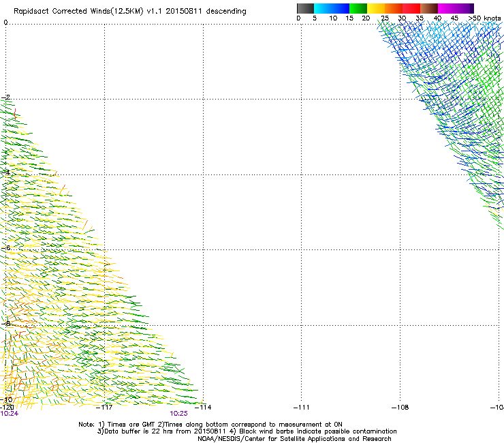Click the 'Data buffer is 22 hrs' note
504x443 pixels.
pos(247,431)
